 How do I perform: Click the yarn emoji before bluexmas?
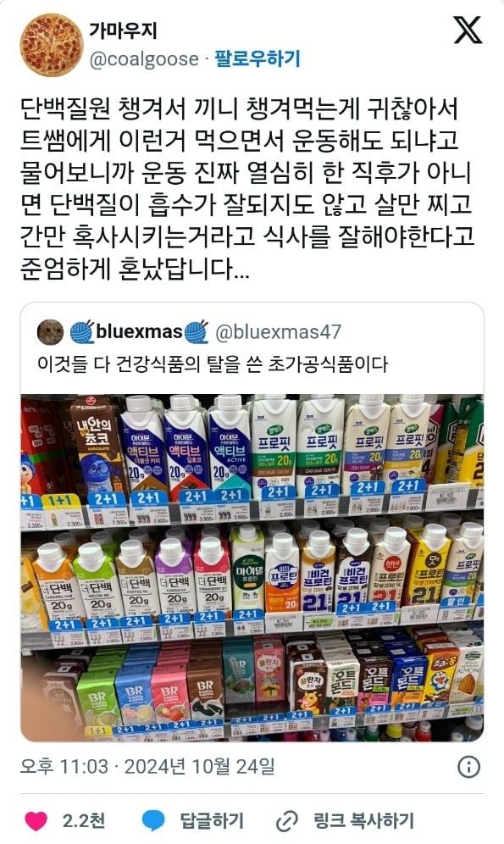(x=82, y=332)
